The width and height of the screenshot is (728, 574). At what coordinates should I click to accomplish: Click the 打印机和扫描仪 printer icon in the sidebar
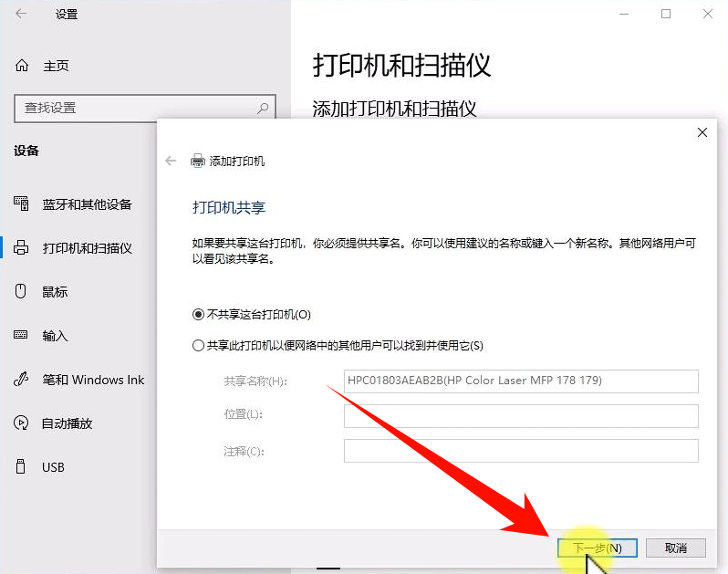click(x=21, y=247)
